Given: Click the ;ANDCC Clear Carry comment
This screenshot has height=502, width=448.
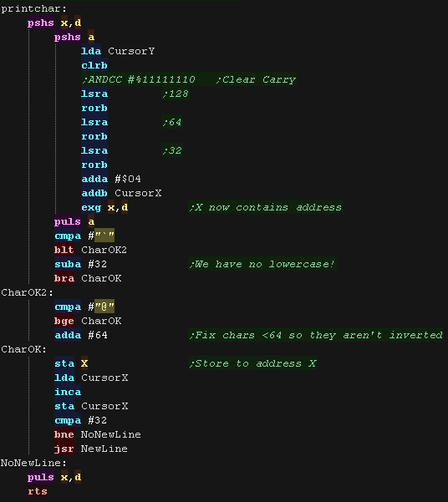Looking at the screenshot, I should click(x=189, y=79).
